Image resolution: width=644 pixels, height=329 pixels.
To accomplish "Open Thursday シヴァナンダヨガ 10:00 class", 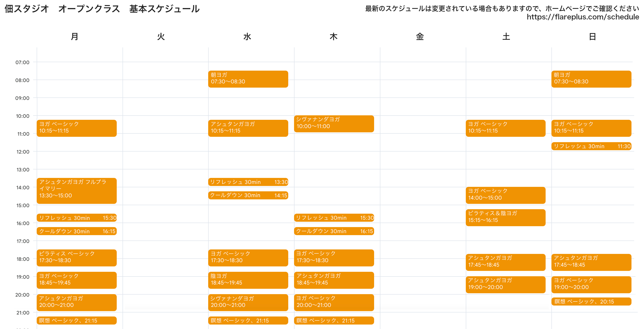I will [x=334, y=123].
